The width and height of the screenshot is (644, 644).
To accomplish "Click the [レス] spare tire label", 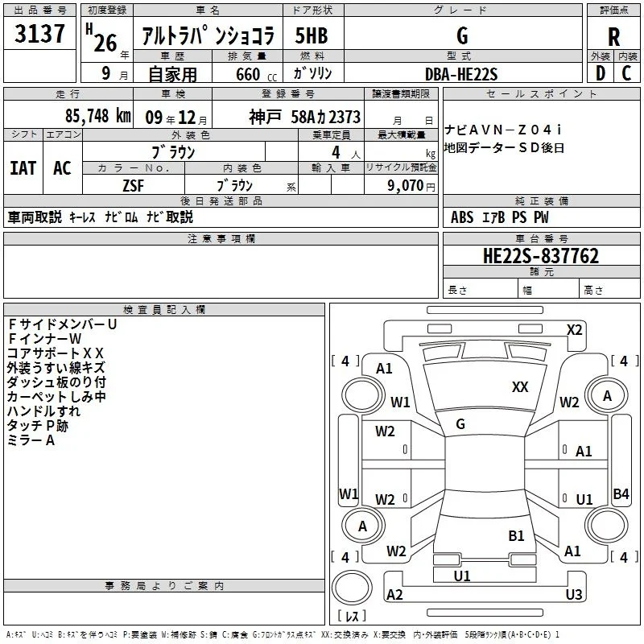I will (x=352, y=615).
